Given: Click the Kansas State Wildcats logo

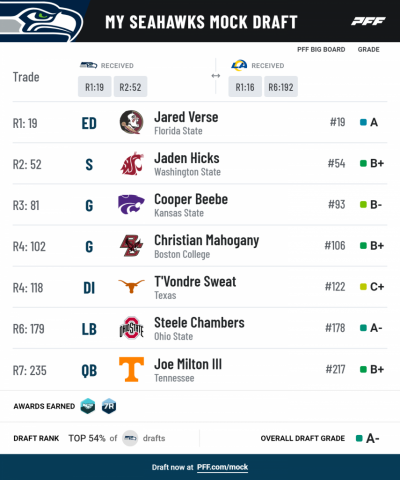Looking at the screenshot, I should [131, 204].
